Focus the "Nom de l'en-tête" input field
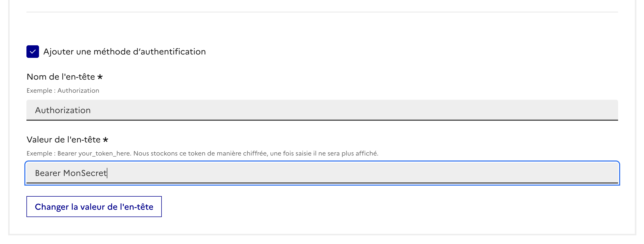Viewport: 644px width, 244px height. 322,110
